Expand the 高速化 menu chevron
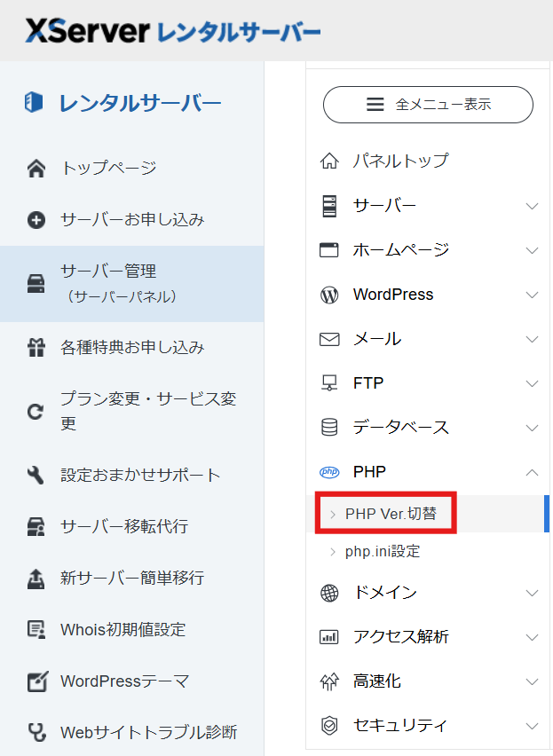Viewport: 553px width, 756px height. point(532,681)
